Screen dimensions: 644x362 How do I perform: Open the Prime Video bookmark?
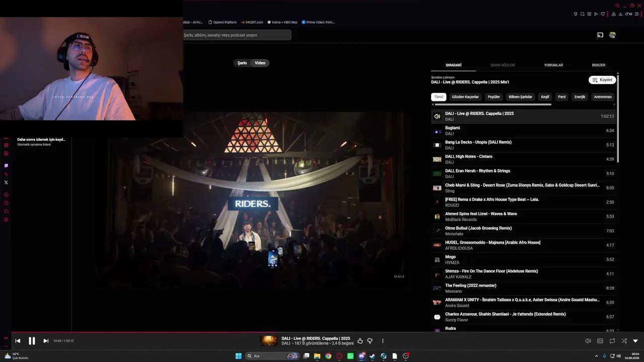coord(318,22)
